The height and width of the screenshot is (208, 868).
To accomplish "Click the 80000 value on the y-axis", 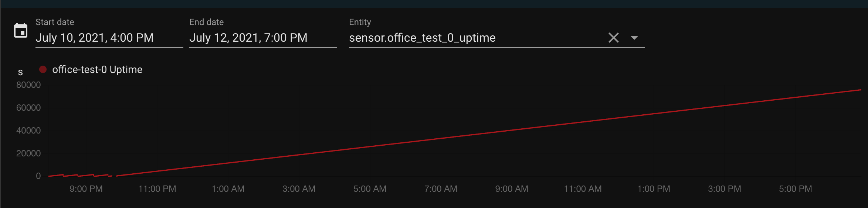I will click(x=28, y=85).
